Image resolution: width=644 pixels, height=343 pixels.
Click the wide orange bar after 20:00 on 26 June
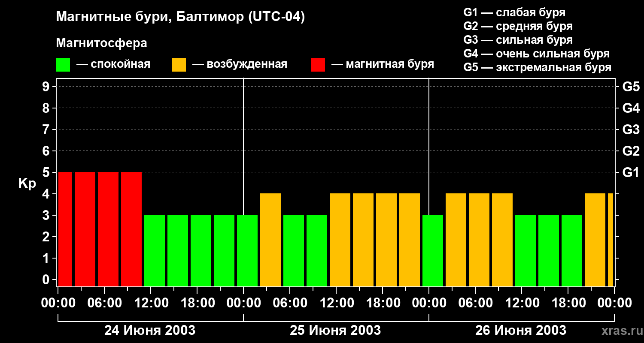595,240
